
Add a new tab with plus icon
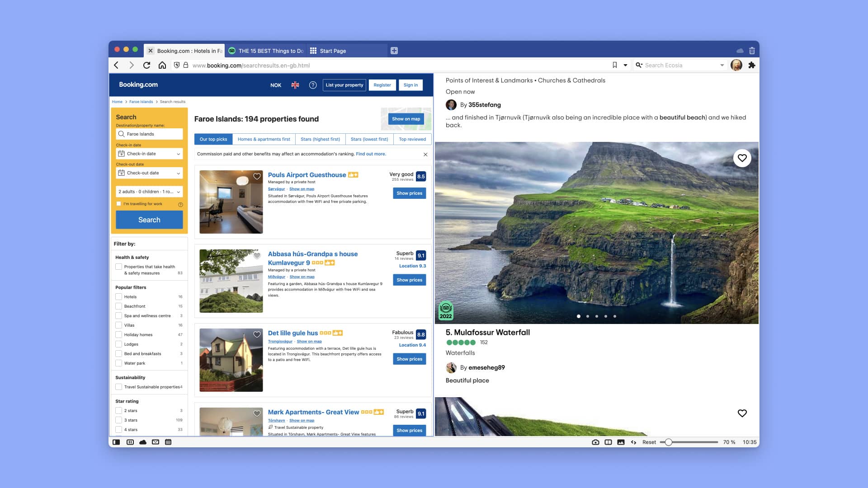[x=394, y=51]
